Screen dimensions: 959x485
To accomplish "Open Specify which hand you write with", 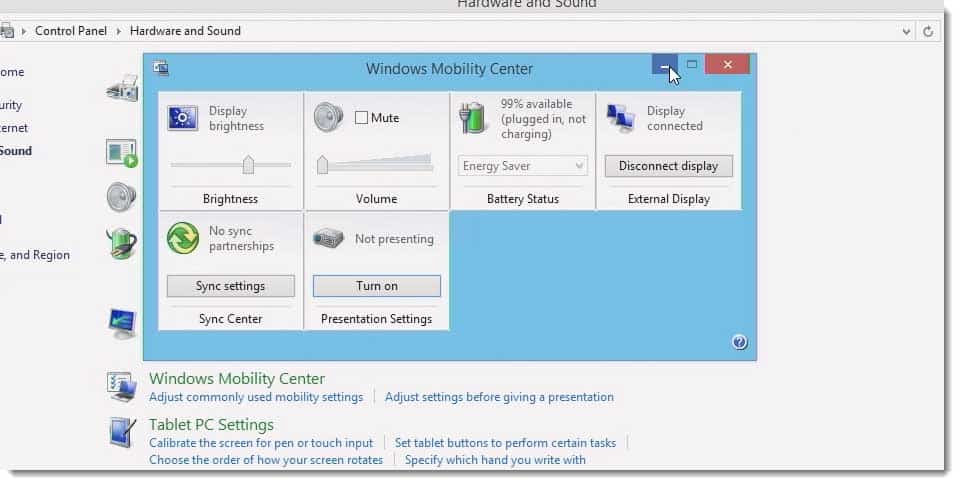I will (495, 460).
